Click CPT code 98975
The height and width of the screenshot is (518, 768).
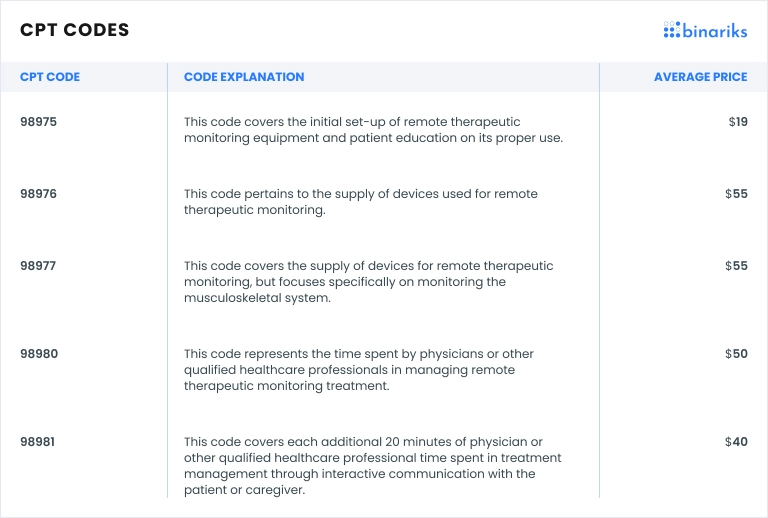pos(40,122)
